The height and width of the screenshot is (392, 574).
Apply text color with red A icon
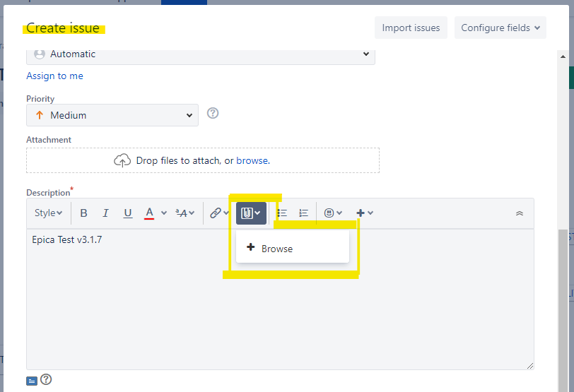click(x=149, y=213)
